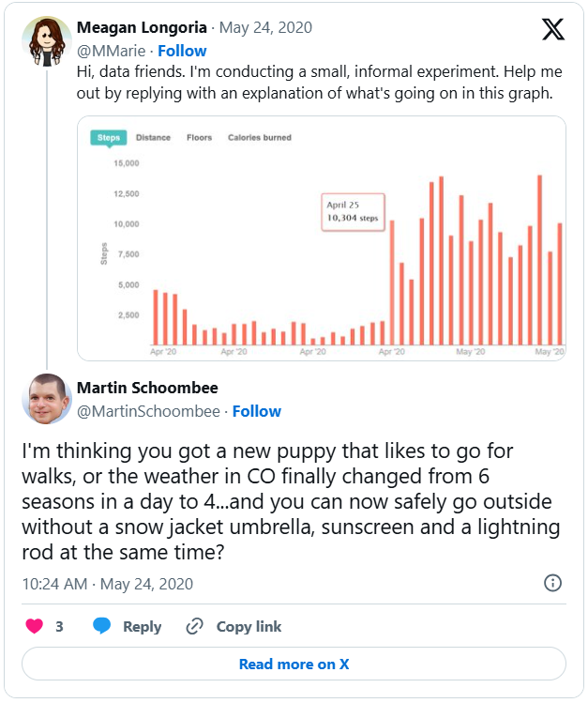Click the Read more on X button
Viewport: 588px width, 703px height.
tap(294, 664)
